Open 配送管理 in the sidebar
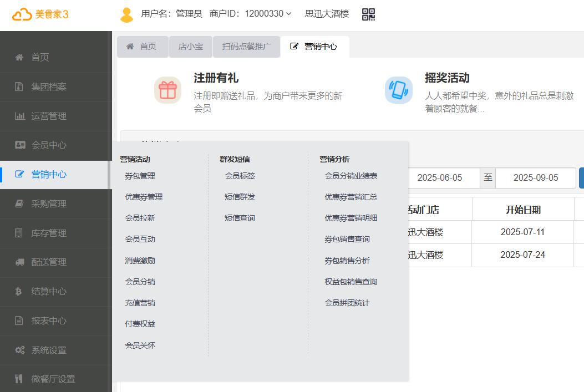The width and height of the screenshot is (584, 392). pyautogui.click(x=49, y=262)
